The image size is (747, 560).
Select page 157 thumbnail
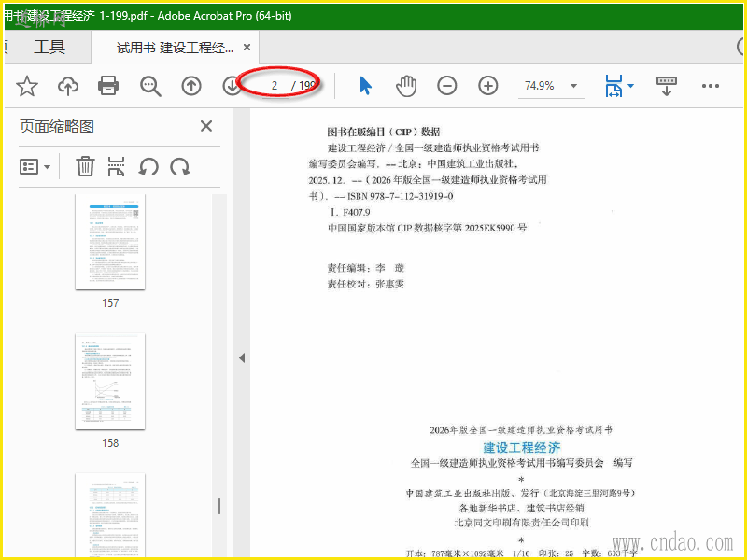[x=110, y=242]
